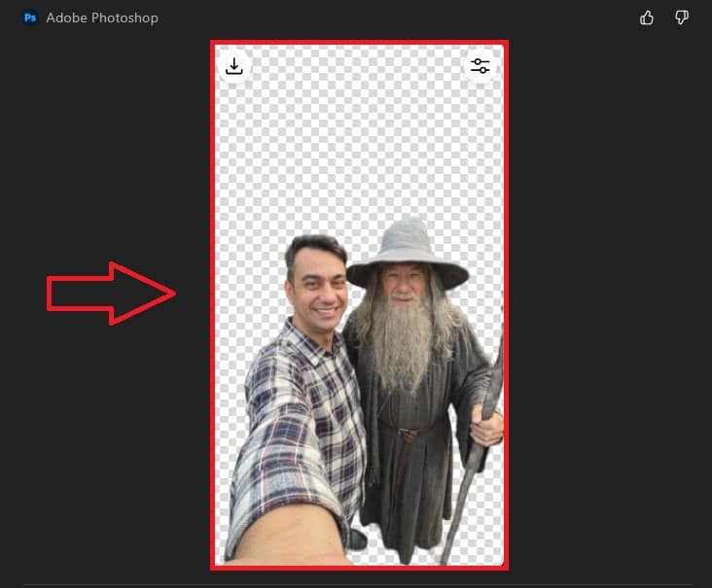This screenshot has height=588, width=712.
Task: Click the Photoshop Ps logo icon
Action: tap(30, 17)
